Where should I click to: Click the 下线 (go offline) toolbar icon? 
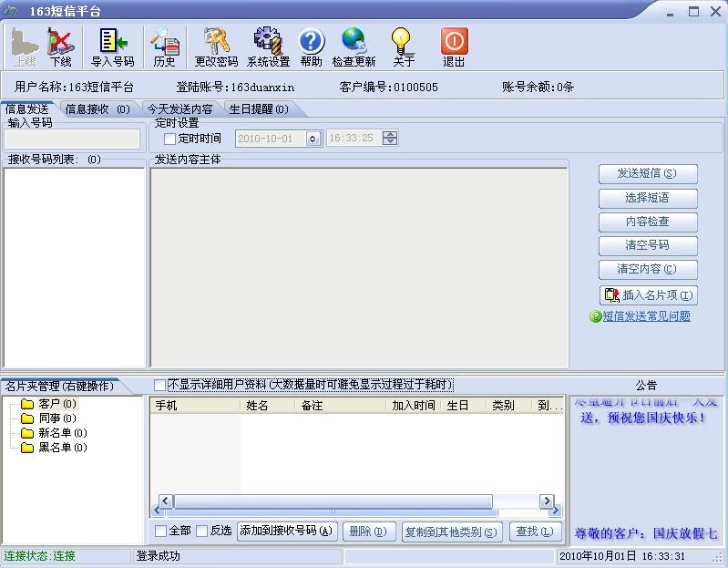60,47
